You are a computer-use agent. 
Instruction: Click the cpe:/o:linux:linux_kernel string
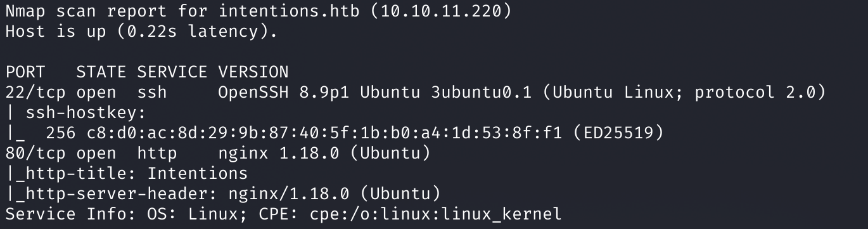436,214
